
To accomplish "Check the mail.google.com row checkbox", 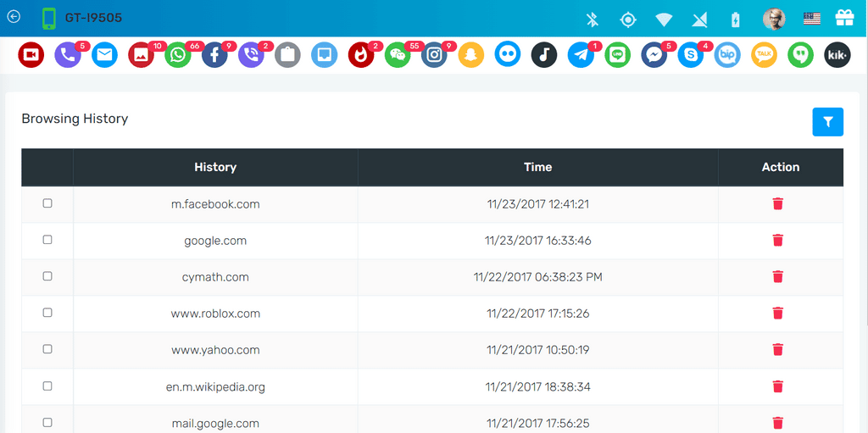I will pos(47,422).
